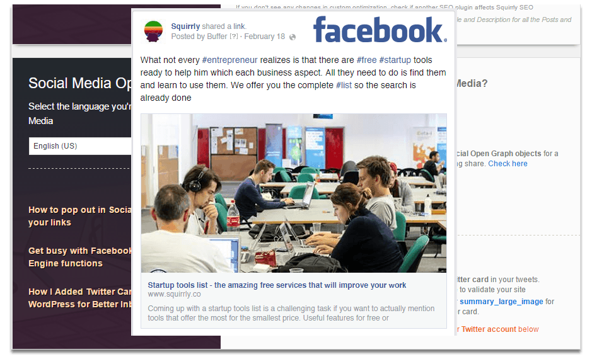Screen dimensions: 592x364
Task: Click the Squirrly profile avatar icon
Action: click(x=153, y=31)
